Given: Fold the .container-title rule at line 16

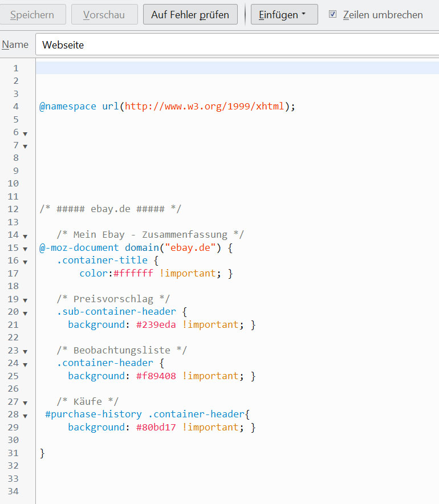Looking at the screenshot, I should tap(25, 261).
